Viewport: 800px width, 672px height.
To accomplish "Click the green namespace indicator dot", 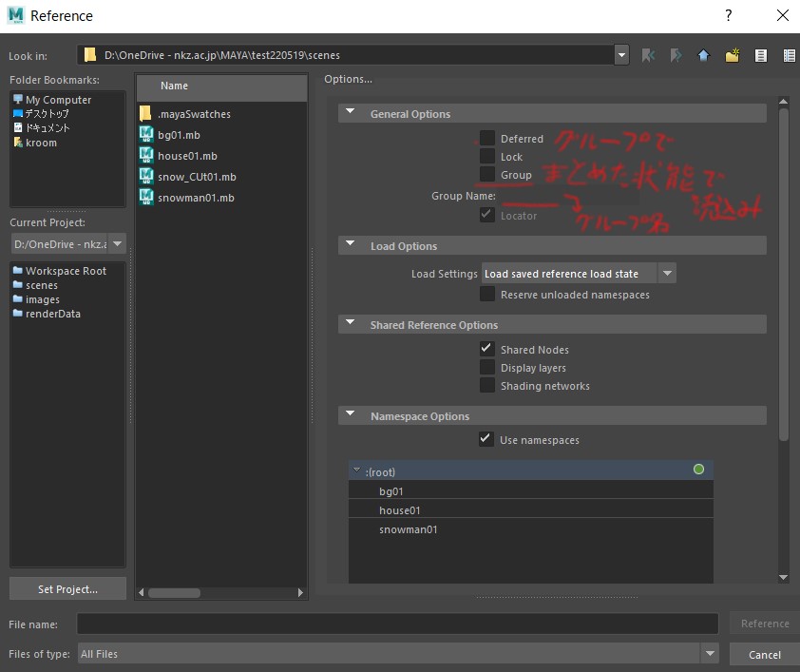I will (x=698, y=469).
